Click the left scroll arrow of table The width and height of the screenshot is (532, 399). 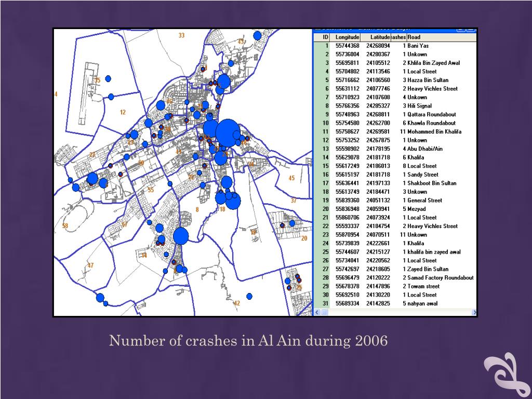pos(317,312)
